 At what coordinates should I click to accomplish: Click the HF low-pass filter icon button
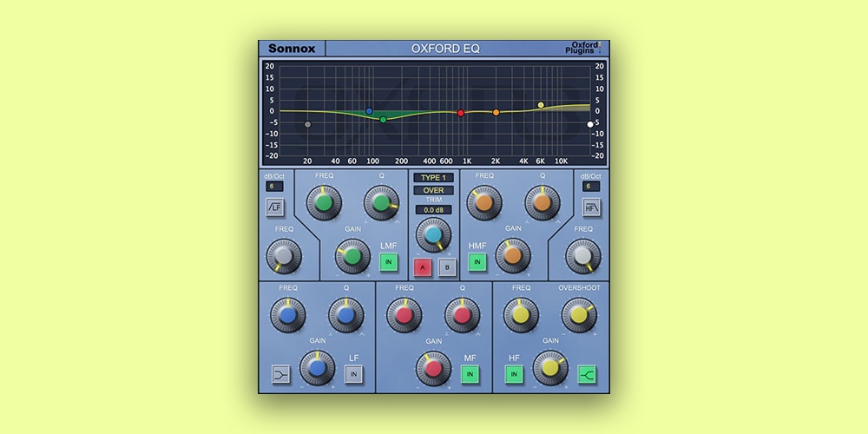[592, 207]
